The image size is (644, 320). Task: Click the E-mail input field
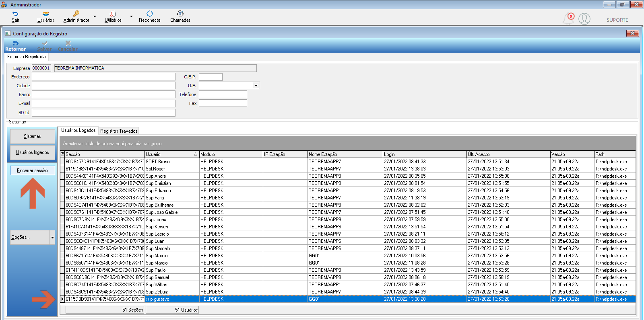click(x=104, y=103)
